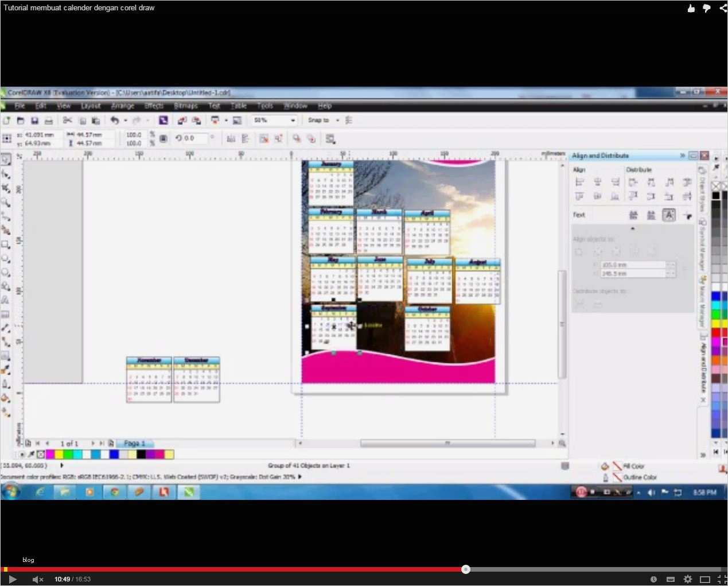Toggle theater mode in the video player
The height and width of the screenshot is (586, 728).
[x=705, y=579]
